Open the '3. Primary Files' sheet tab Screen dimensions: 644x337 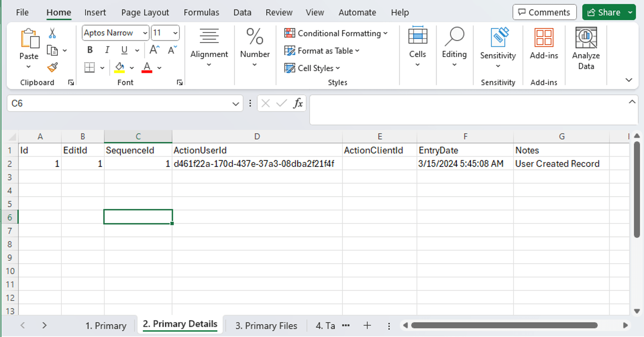pos(266,325)
